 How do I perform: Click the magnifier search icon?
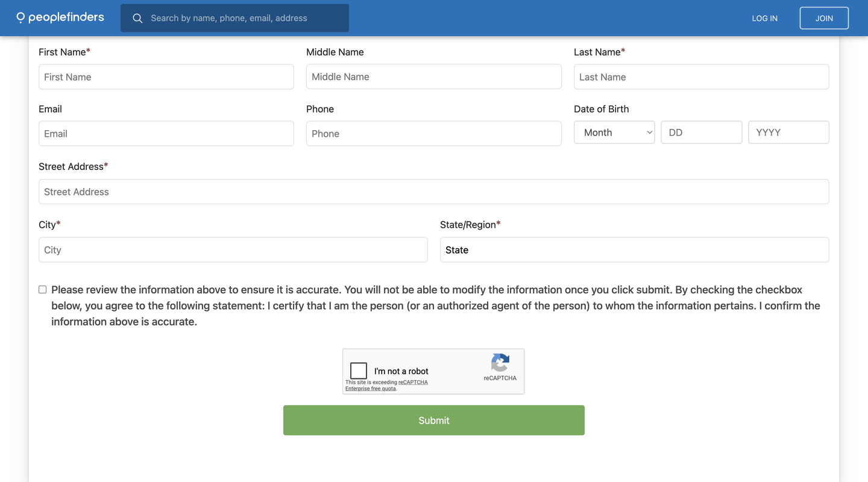137,19
